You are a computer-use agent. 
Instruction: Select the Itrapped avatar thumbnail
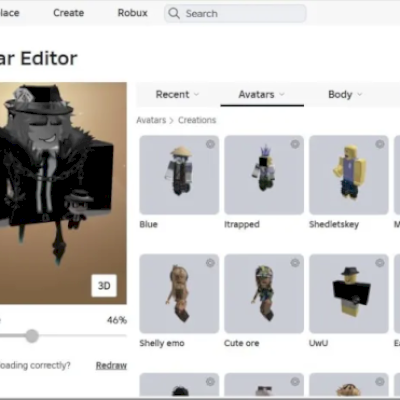click(264, 175)
